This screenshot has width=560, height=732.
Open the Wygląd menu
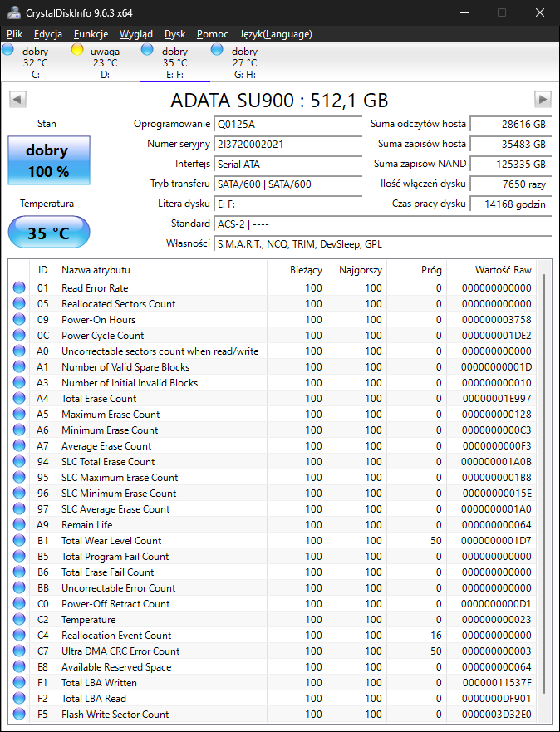(135, 34)
